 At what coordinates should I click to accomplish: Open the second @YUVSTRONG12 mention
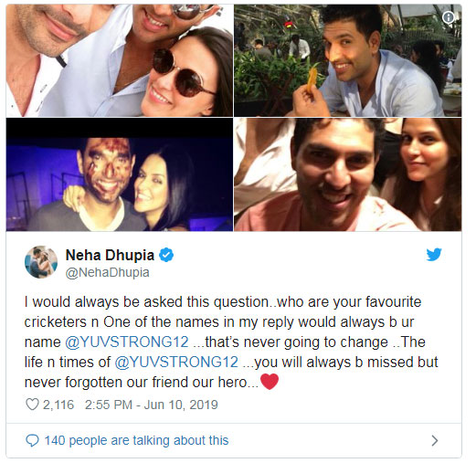pyautogui.click(x=176, y=362)
